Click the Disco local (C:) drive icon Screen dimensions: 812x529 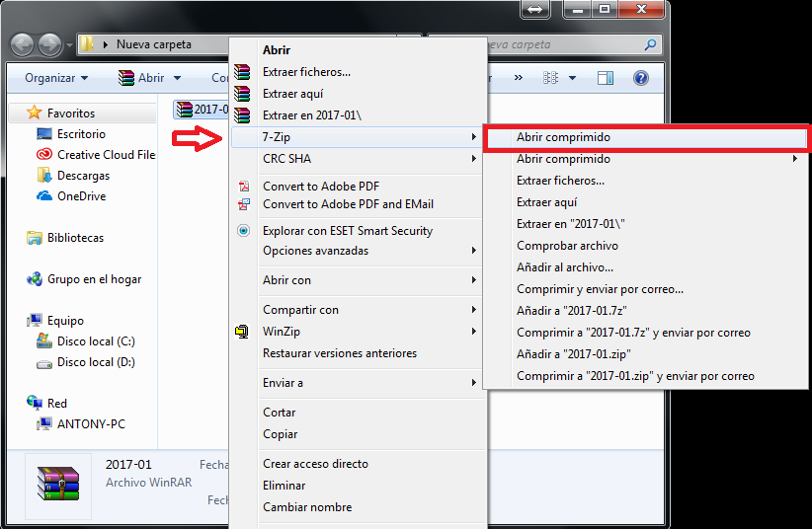point(44,341)
